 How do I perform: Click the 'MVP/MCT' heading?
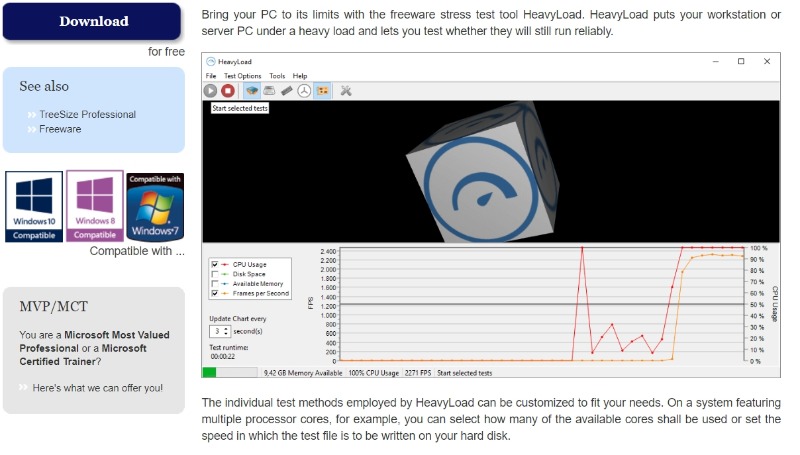[54, 307]
